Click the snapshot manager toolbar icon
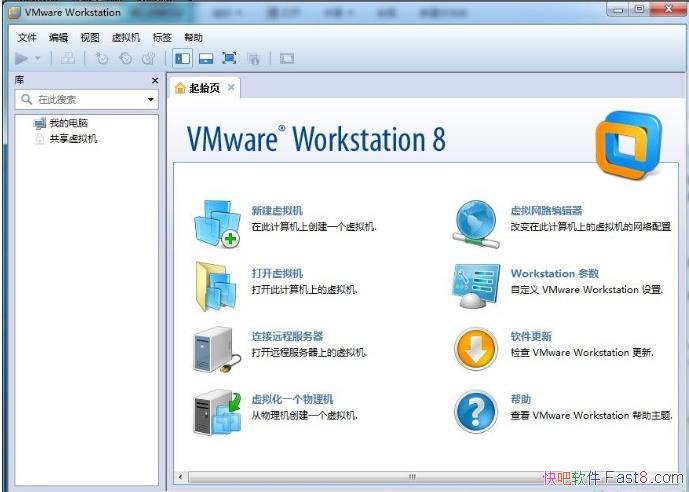This screenshot has width=689, height=492. pyautogui.click(x=149, y=58)
